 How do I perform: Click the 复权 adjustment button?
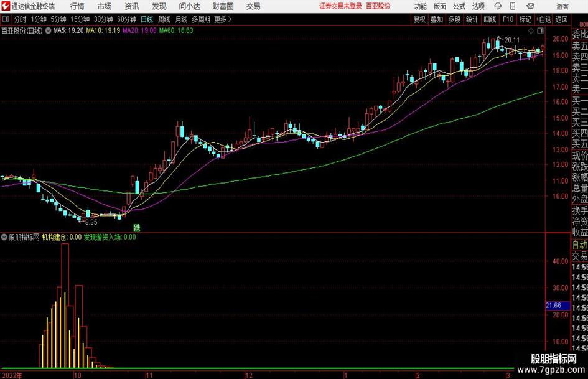419,19
